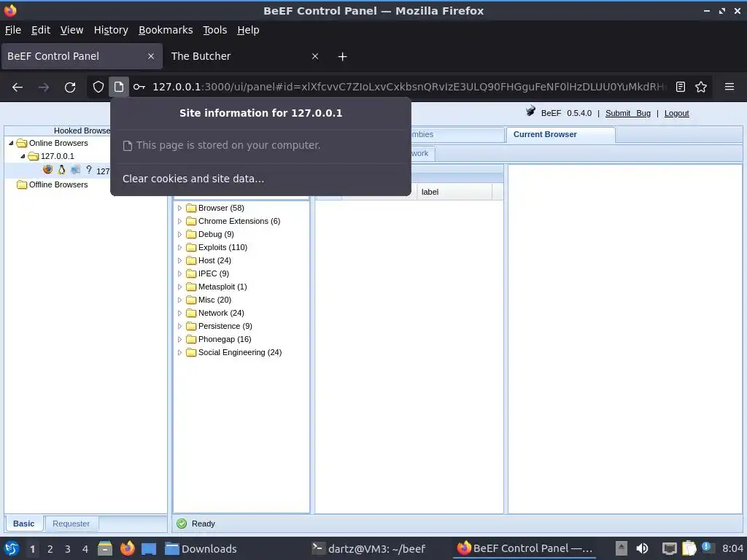
Task: Open the tracking protection shield icon
Action: 98,87
